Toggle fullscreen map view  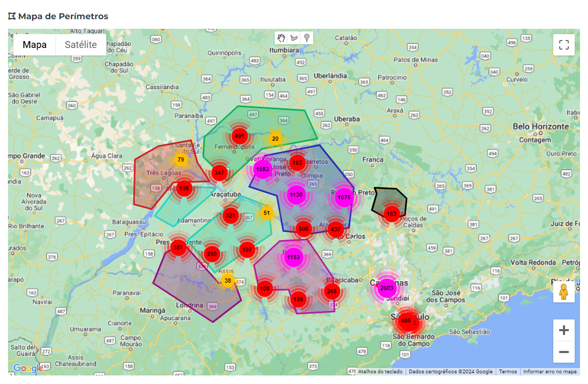tap(564, 45)
